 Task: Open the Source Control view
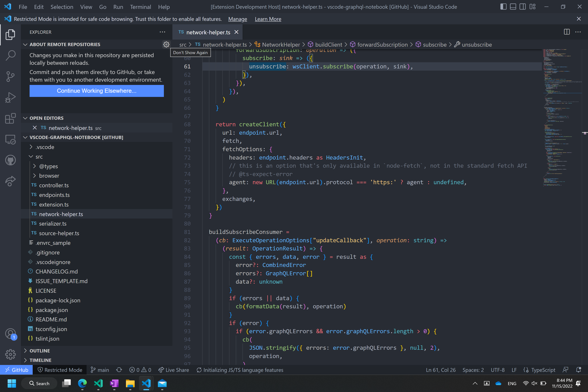click(10, 76)
